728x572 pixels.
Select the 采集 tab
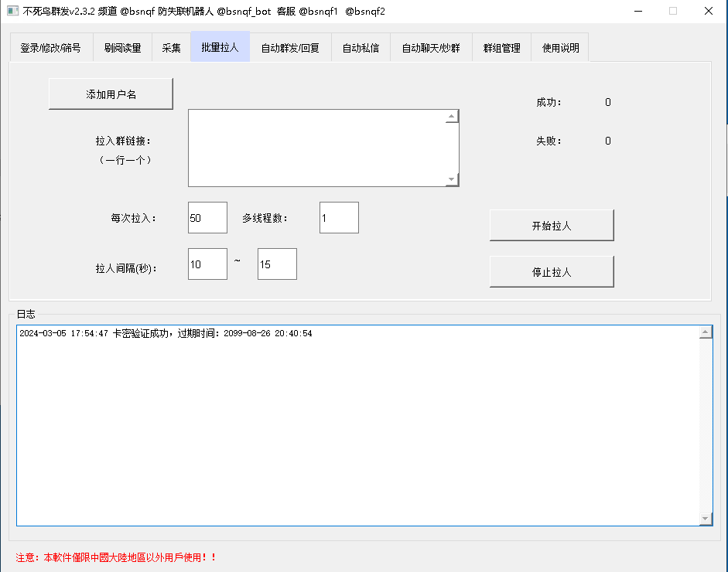click(x=171, y=48)
